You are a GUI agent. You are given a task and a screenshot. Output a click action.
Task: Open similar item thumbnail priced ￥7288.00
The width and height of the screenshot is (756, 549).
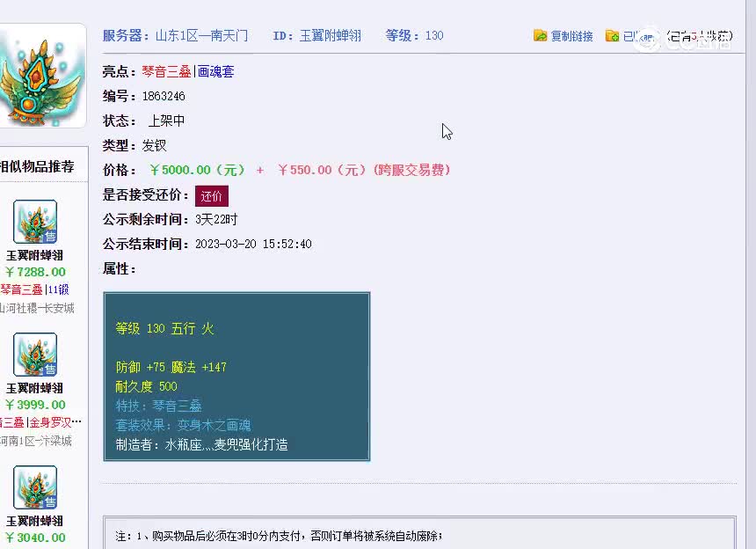(x=35, y=222)
